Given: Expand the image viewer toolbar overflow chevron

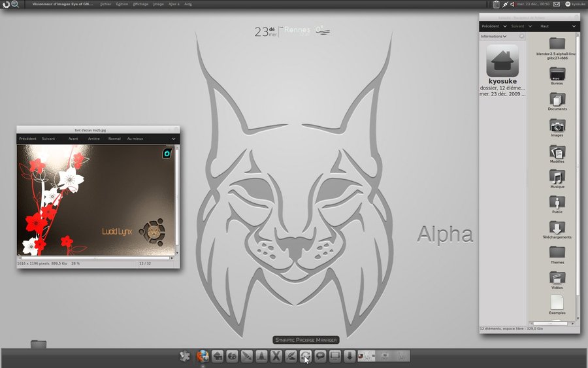Looking at the screenshot, I should pyautogui.click(x=173, y=139).
